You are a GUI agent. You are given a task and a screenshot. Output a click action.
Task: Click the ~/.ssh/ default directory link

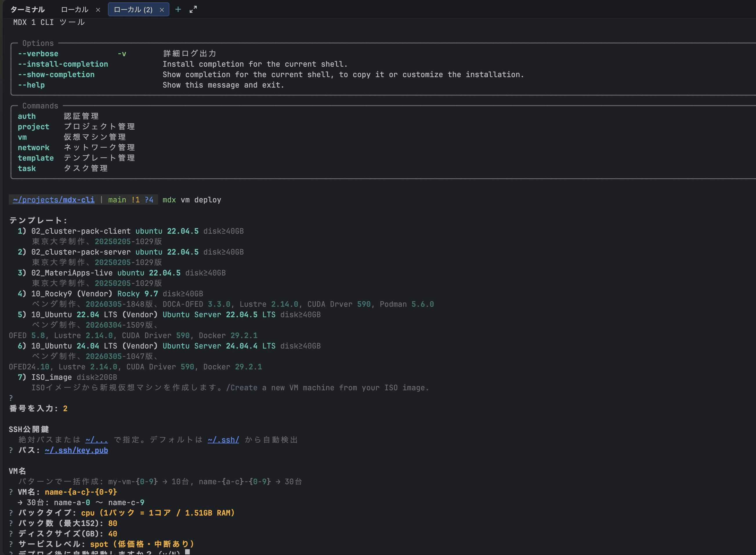pyautogui.click(x=224, y=440)
